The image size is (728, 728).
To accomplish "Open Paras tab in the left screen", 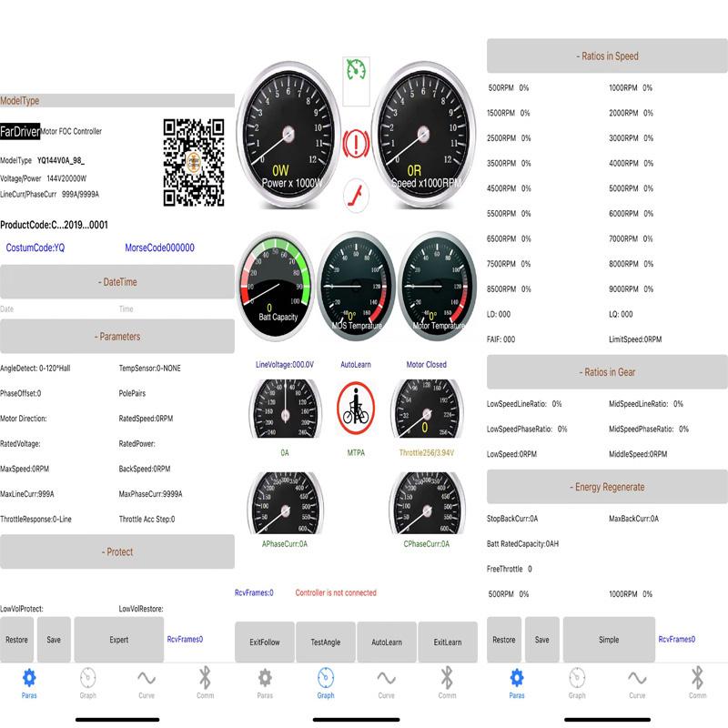I will (x=29, y=683).
